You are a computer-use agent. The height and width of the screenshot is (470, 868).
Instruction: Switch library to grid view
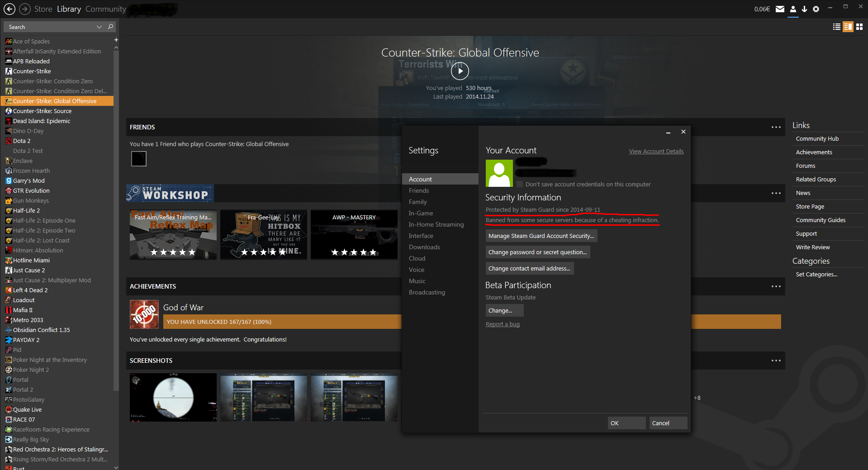click(859, 27)
